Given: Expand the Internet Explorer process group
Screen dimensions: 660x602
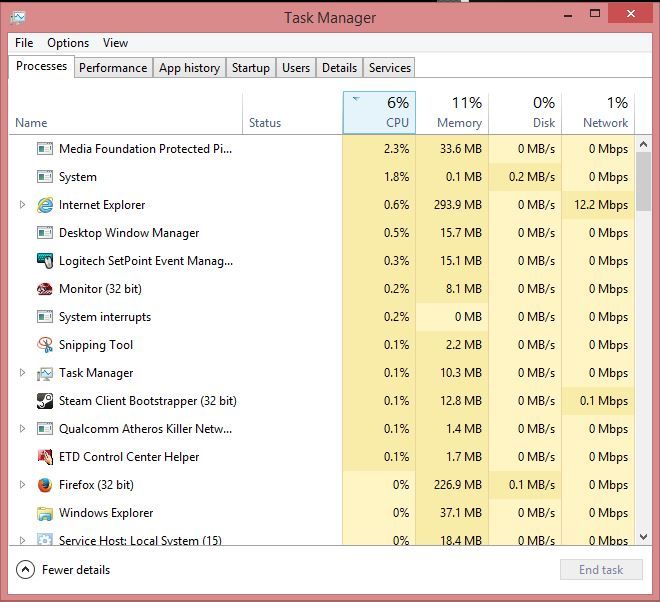Looking at the screenshot, I should click(x=22, y=205).
